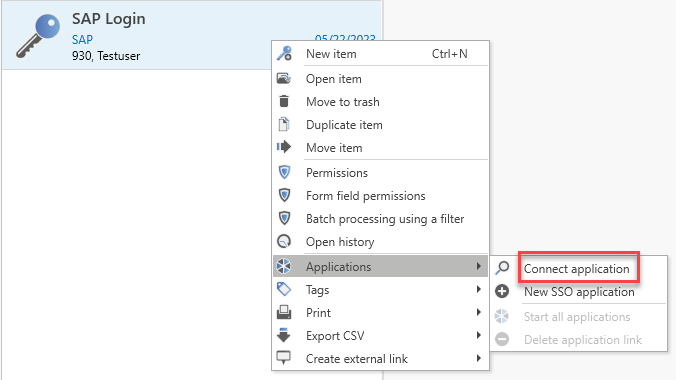676x380 pixels.
Task: Click the New SSO application plus icon
Action: coord(502,291)
